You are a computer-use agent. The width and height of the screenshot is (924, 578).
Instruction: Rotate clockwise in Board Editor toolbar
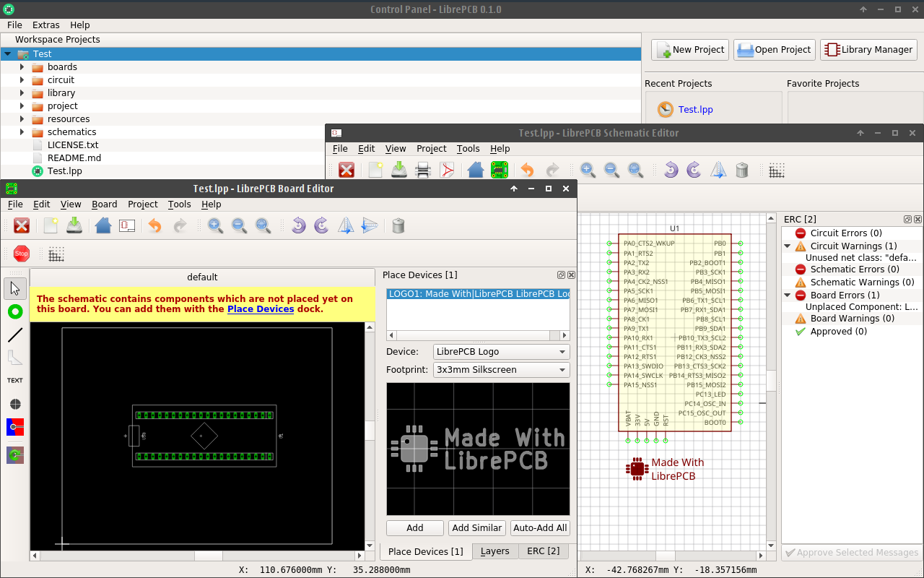[322, 225]
